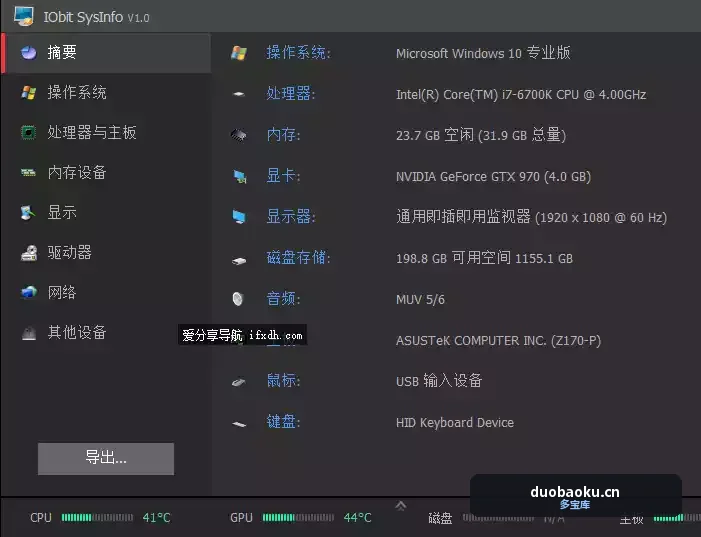Click the mouse icon in the 鼠标 row
This screenshot has width=701, height=537.
pyautogui.click(x=238, y=382)
